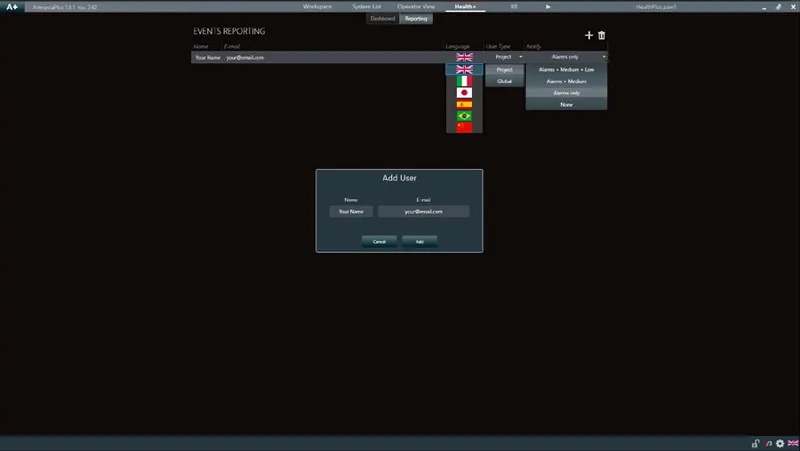The width and height of the screenshot is (800, 451).
Task: Choose the Japanese flag language
Action: (x=464, y=92)
